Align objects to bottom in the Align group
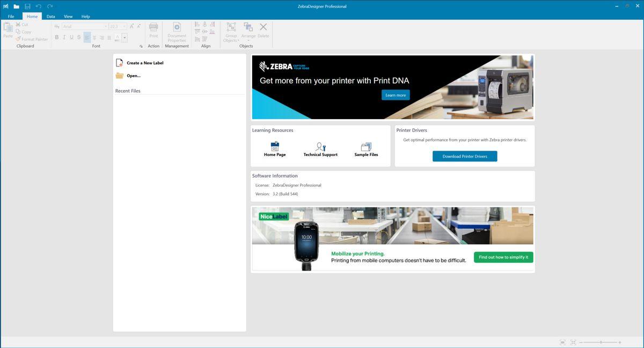 pyautogui.click(x=213, y=32)
